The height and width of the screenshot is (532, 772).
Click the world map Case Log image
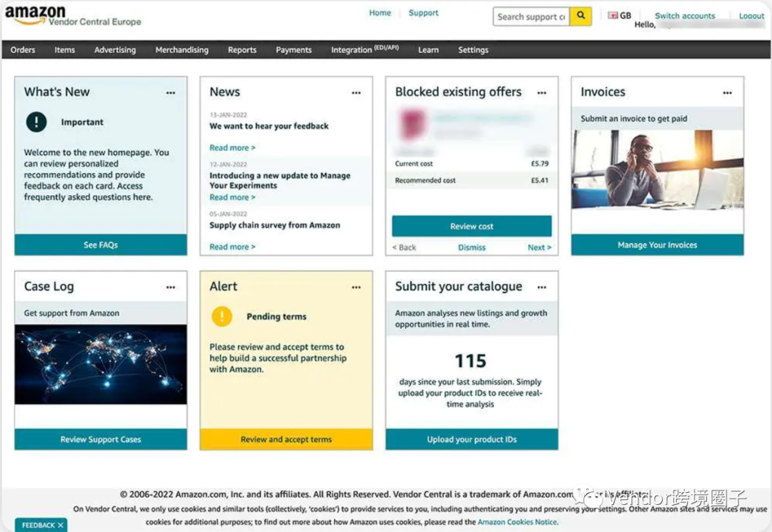pos(101,365)
